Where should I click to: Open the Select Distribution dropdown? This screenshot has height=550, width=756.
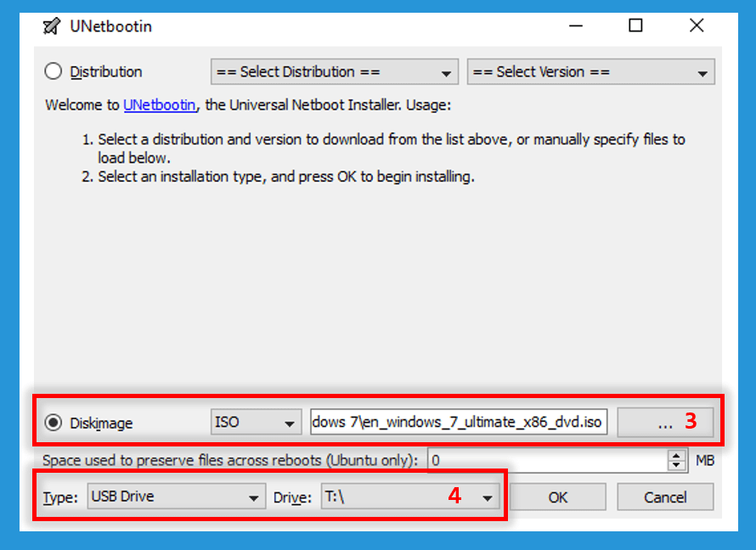coord(334,72)
